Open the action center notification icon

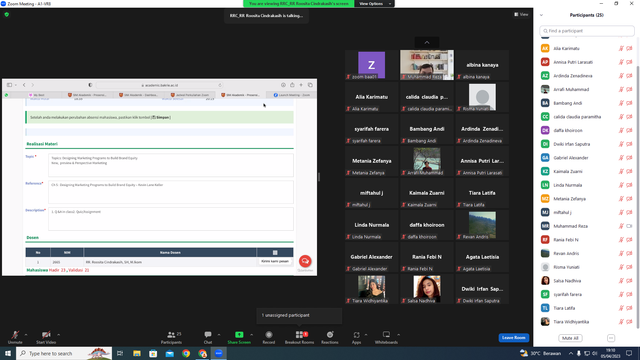point(629,353)
